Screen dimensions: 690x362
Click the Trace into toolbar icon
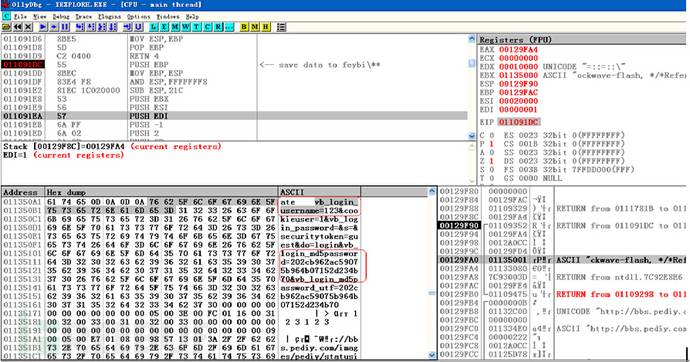[x=102, y=27]
